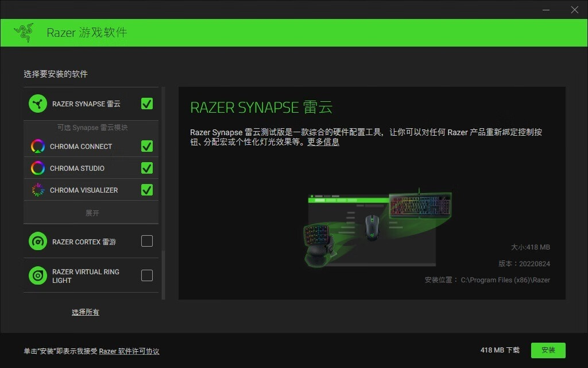Click the Chroma Visualizer burst icon

coord(37,190)
